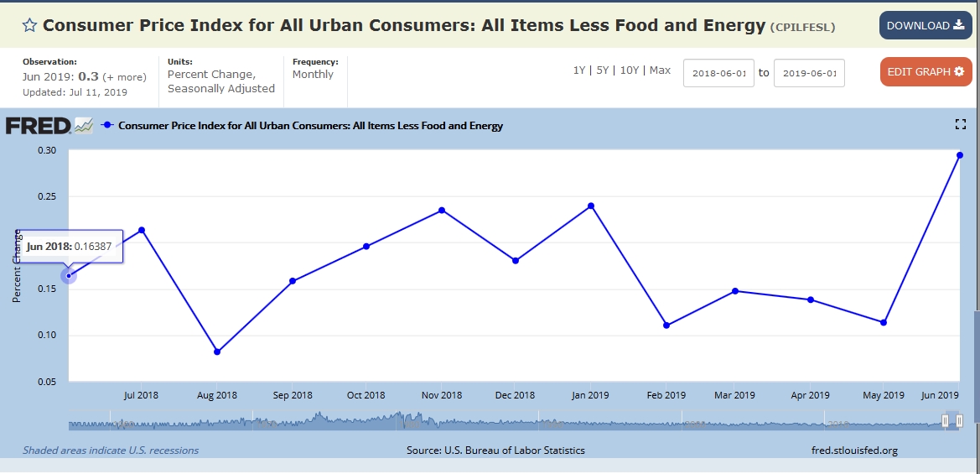This screenshot has width=980, height=474.
Task: Select the 1Y date range
Action: 579,70
